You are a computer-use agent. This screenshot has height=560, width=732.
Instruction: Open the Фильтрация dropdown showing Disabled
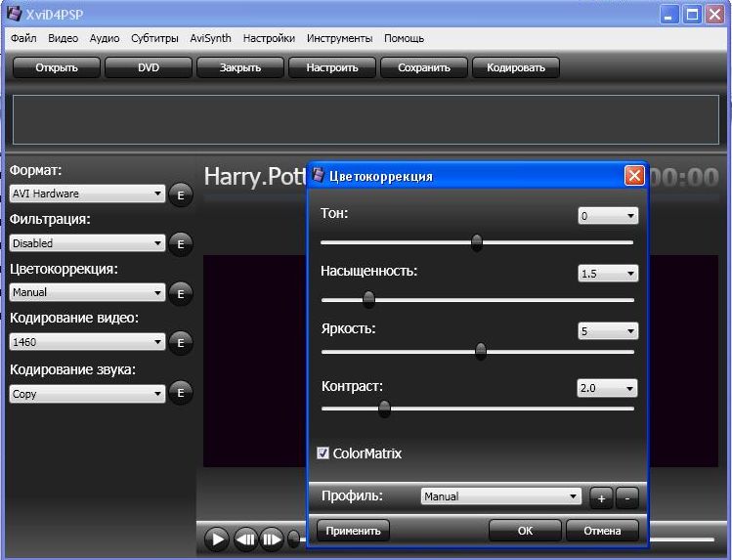tap(87, 243)
